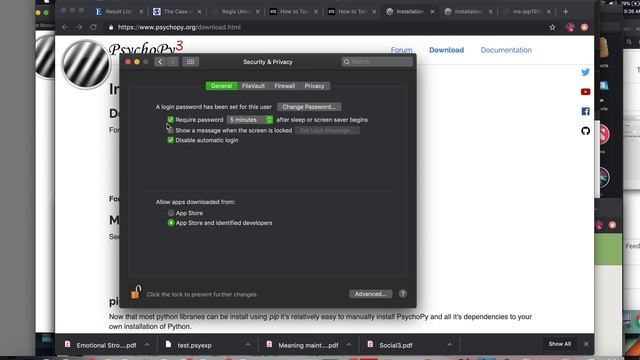This screenshot has height=360, width=640.
Task: Open the Forum link
Action: [x=401, y=50]
